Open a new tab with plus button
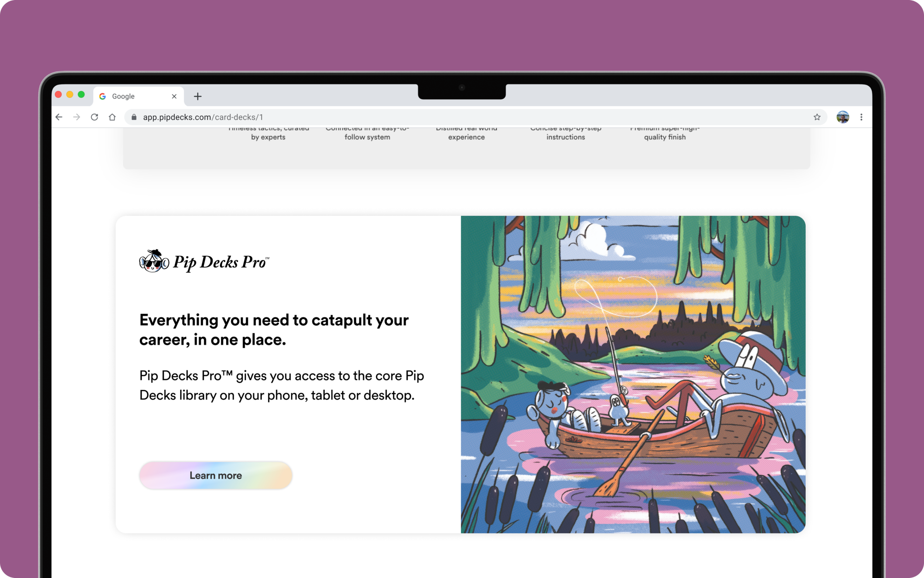The width and height of the screenshot is (924, 578). point(197,96)
